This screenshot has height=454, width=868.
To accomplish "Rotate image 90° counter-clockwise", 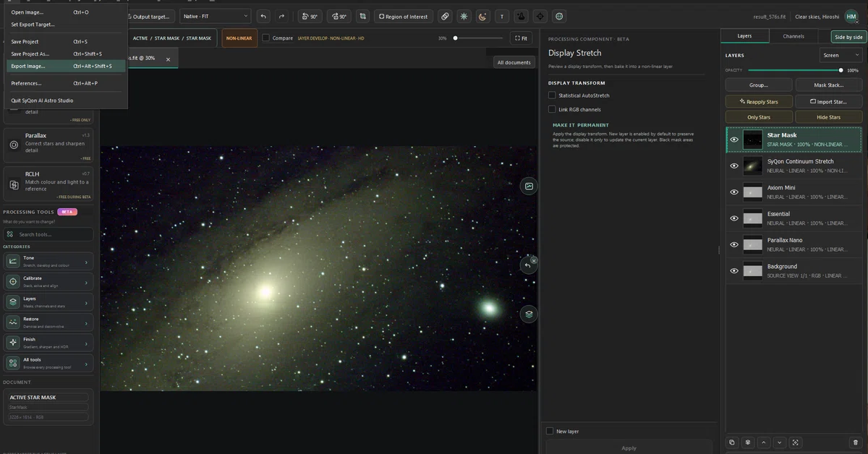I will pyautogui.click(x=310, y=16).
